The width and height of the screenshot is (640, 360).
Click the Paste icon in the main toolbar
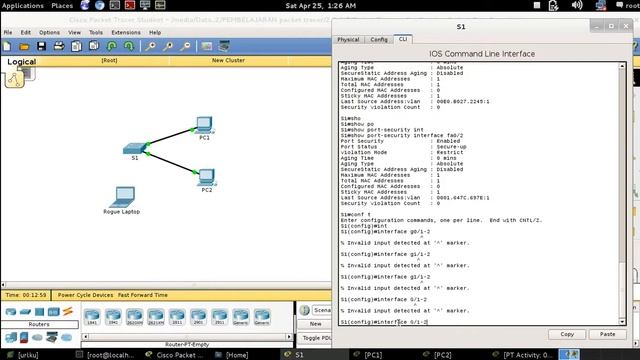click(94, 46)
